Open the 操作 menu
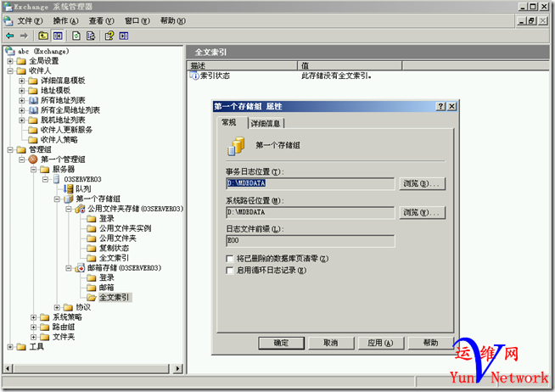The height and width of the screenshot is (392, 555). 66,21
